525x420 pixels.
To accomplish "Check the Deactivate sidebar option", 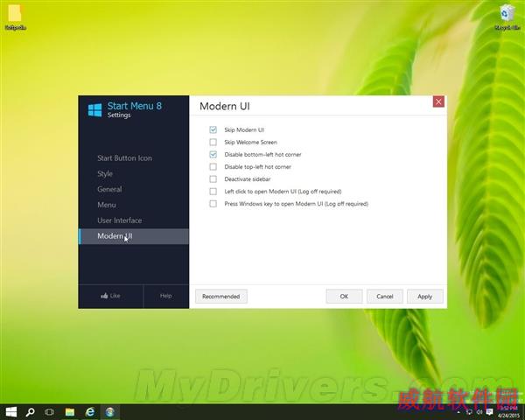I will [213, 179].
